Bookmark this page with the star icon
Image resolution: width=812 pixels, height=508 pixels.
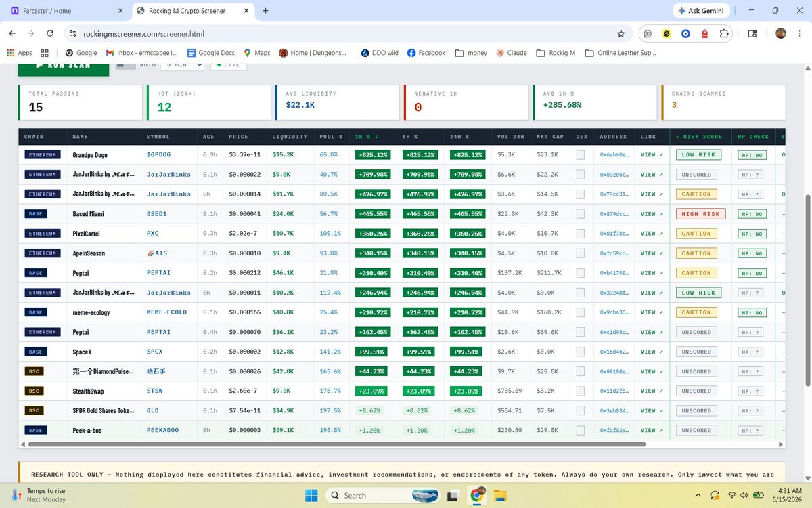[x=621, y=33]
